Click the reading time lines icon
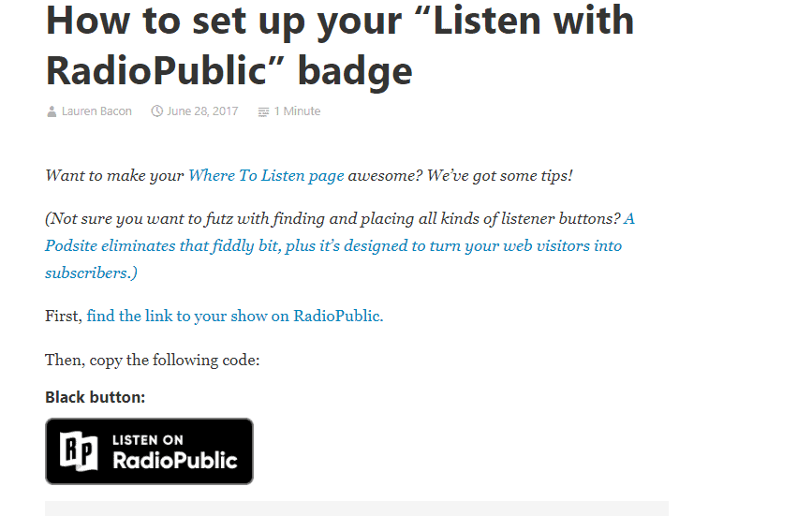Viewport: 812px width, 516px height. coord(263,111)
